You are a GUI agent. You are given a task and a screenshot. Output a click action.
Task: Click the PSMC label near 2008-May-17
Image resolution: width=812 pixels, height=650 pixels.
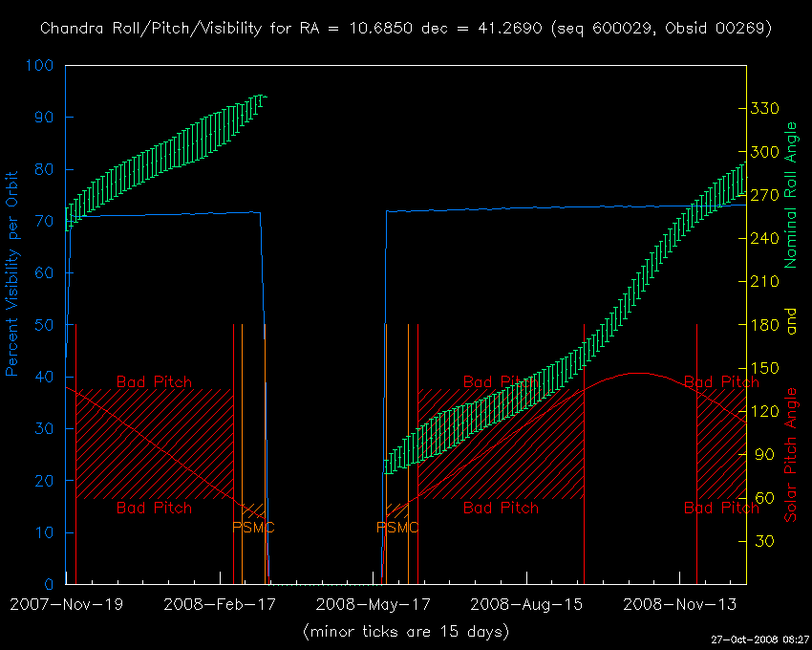[x=396, y=527]
